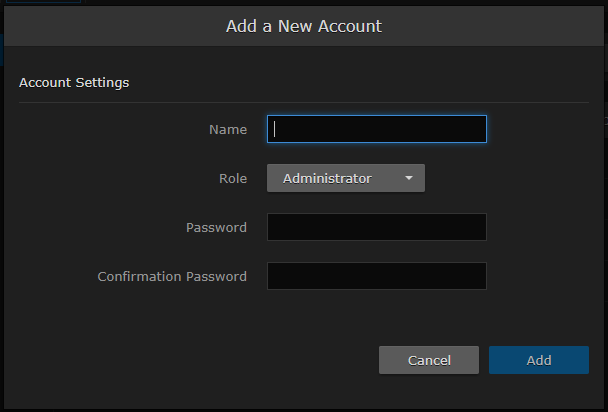Image resolution: width=608 pixels, height=412 pixels.
Task: Click the right end of Password field
Action: [x=478, y=227]
